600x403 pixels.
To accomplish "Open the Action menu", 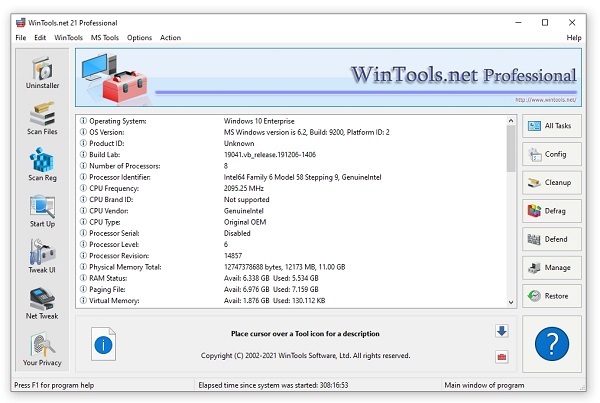I will [170, 38].
